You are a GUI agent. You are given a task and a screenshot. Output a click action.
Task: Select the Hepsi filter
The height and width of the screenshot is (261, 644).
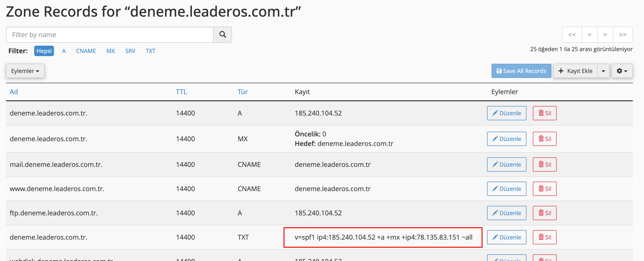(x=44, y=51)
